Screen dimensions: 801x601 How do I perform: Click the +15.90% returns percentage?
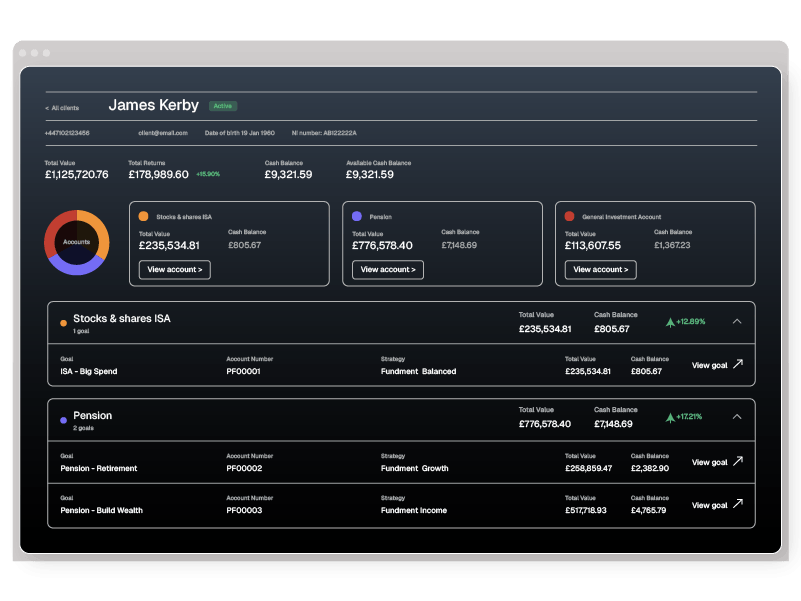coord(208,174)
